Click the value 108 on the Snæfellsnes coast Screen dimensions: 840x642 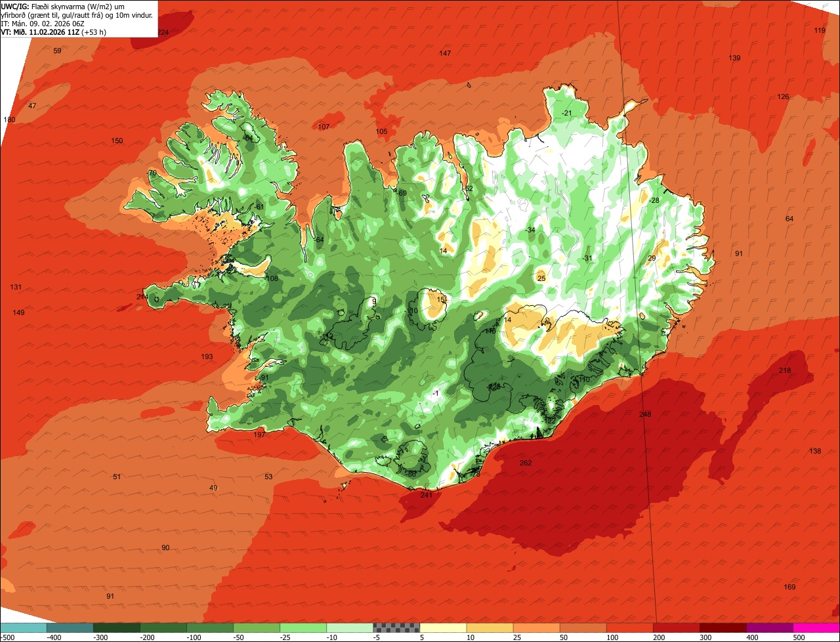pyautogui.click(x=272, y=278)
